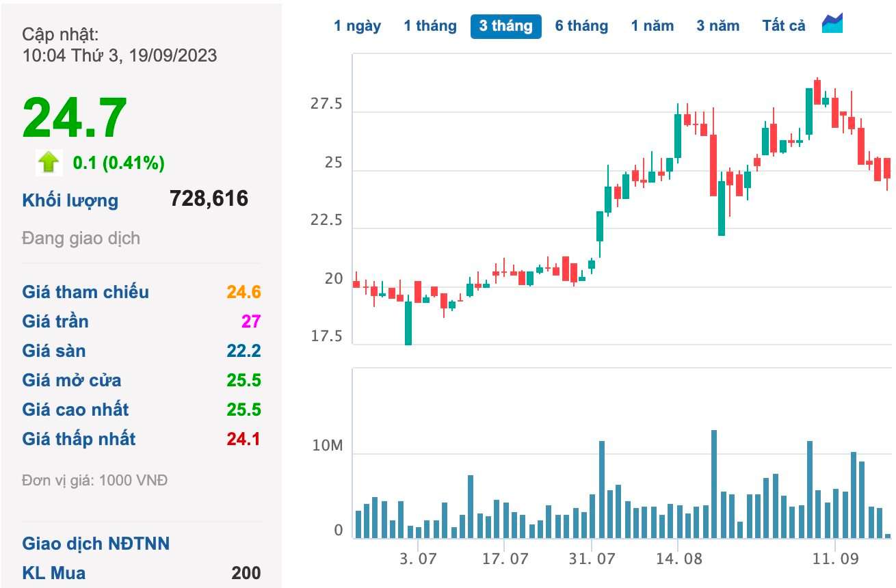
Task: Click the '11. 09' date axis label
Action: pos(835,559)
